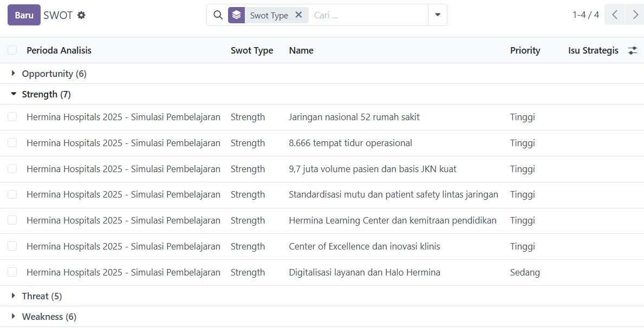This screenshot has height=328, width=644.
Task: Tick checkbox for 8.666 tempat tidur operasional
Action: (x=12, y=143)
